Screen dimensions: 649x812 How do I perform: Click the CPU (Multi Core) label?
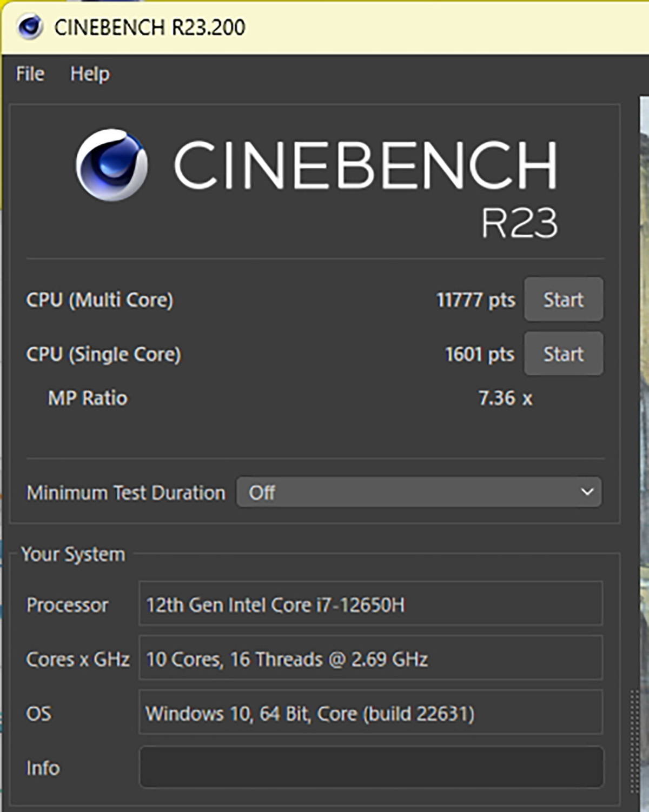(100, 300)
